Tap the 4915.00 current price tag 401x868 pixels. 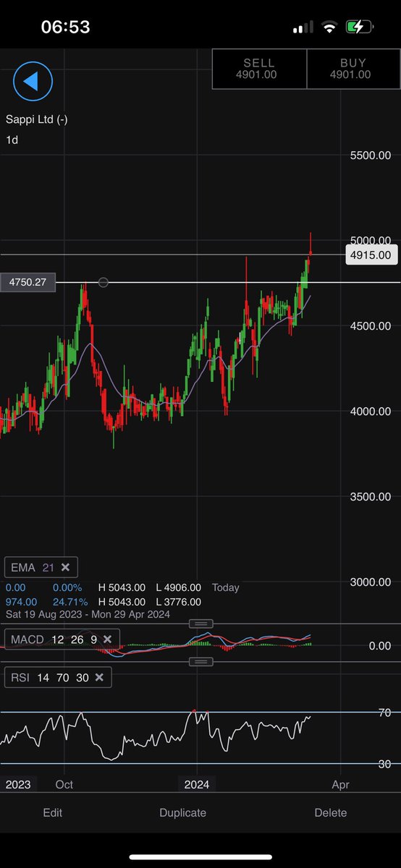(x=373, y=255)
